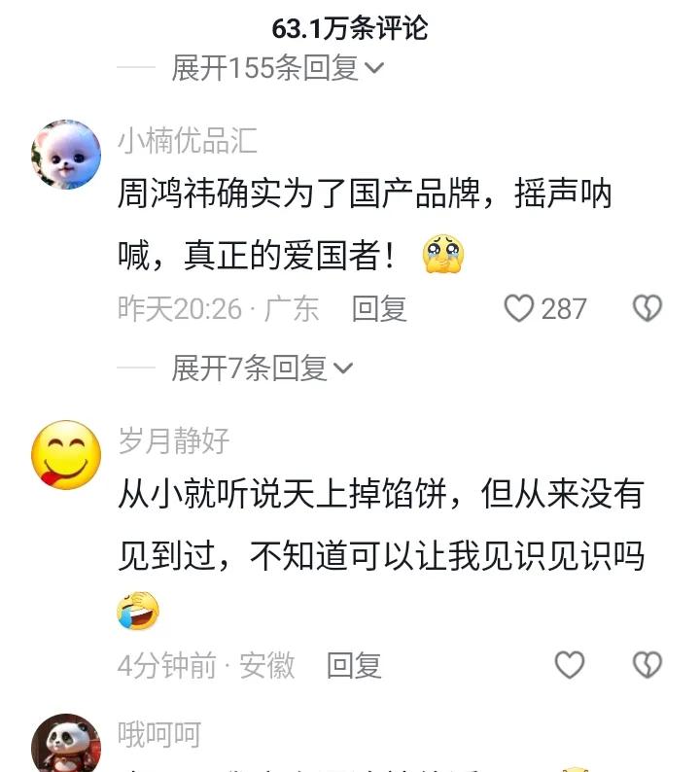Image resolution: width=700 pixels, height=772 pixels.
Task: Expand 7 replies under 小楠优品汇's comment
Action: click(262, 368)
